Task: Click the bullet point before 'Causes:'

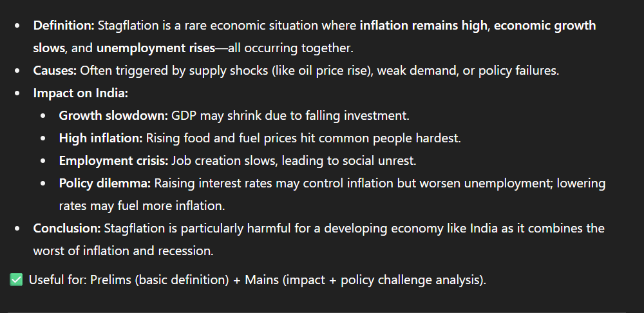Action: (17, 71)
